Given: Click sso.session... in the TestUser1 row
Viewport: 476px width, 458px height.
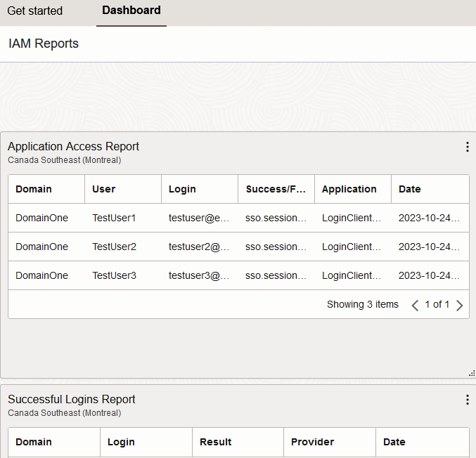Looking at the screenshot, I should (276, 218).
